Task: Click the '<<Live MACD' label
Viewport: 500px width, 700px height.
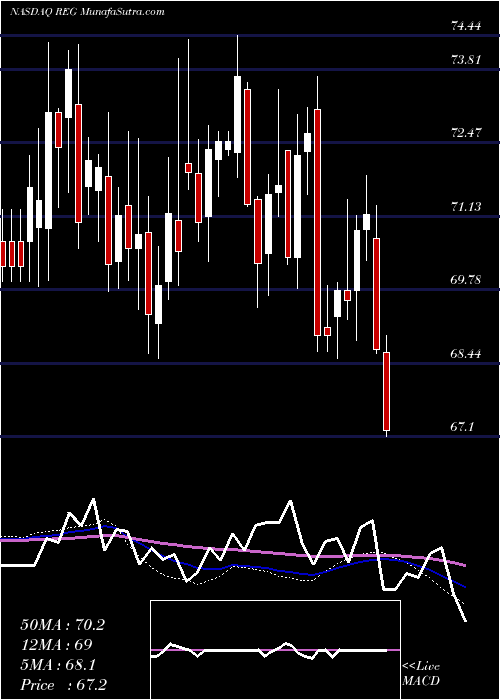Action: [x=421, y=674]
